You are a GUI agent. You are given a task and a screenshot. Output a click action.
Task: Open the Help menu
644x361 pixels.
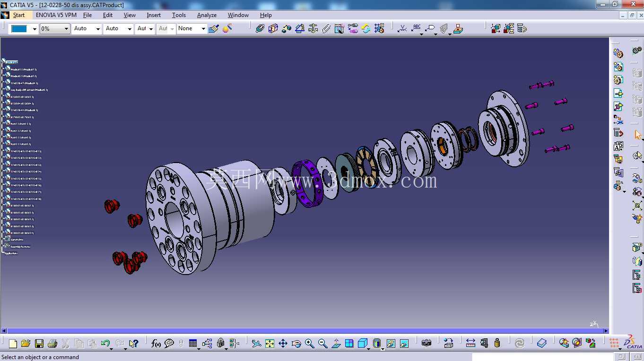(x=266, y=15)
